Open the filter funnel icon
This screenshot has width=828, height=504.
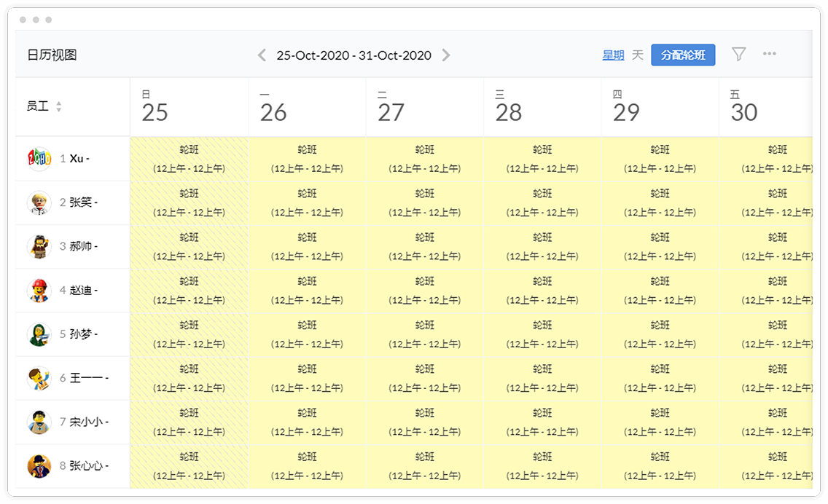(739, 54)
